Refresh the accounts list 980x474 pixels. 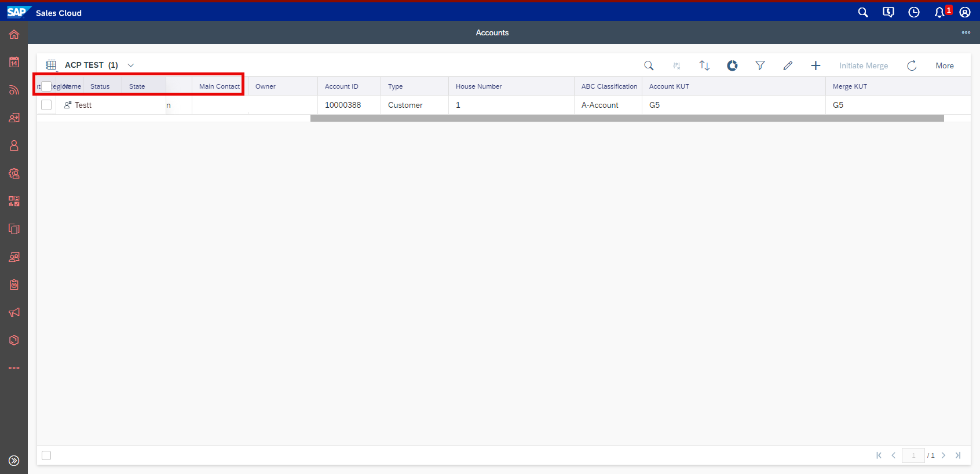point(912,65)
